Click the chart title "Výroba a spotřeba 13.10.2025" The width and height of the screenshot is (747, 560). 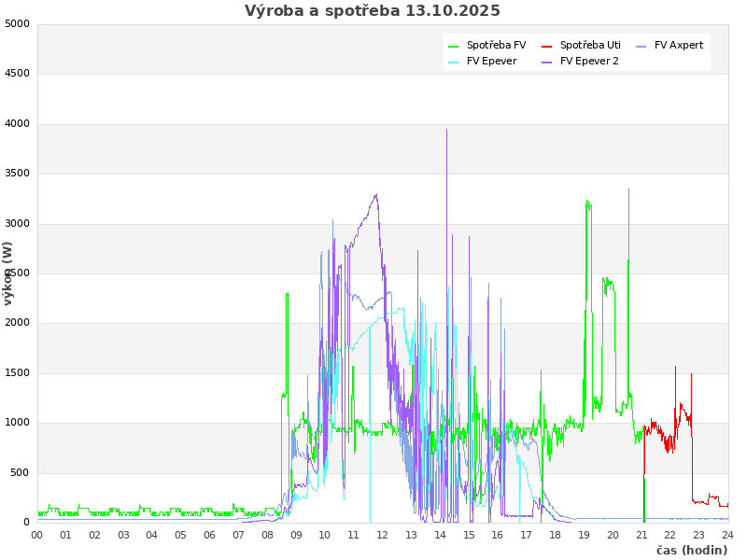click(x=373, y=11)
